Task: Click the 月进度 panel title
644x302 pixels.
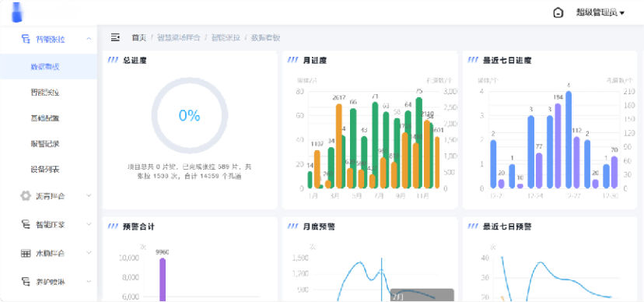Action: 314,61
